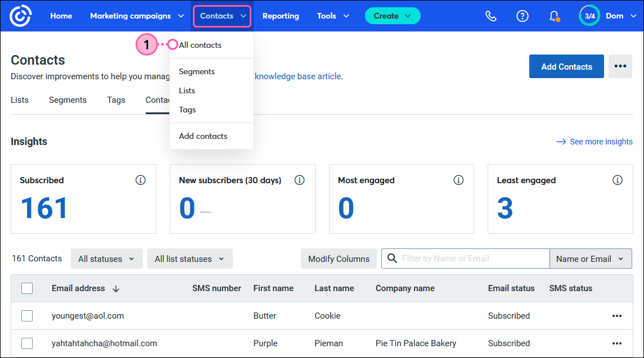The image size is (644, 358).
Task: Click the info icon on Most engaged card
Action: pos(458,180)
